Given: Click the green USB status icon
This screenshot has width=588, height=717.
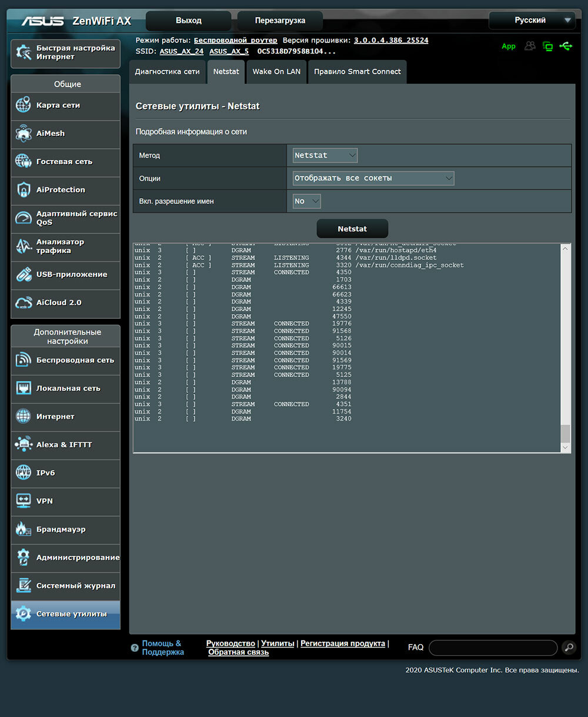Looking at the screenshot, I should [566, 46].
